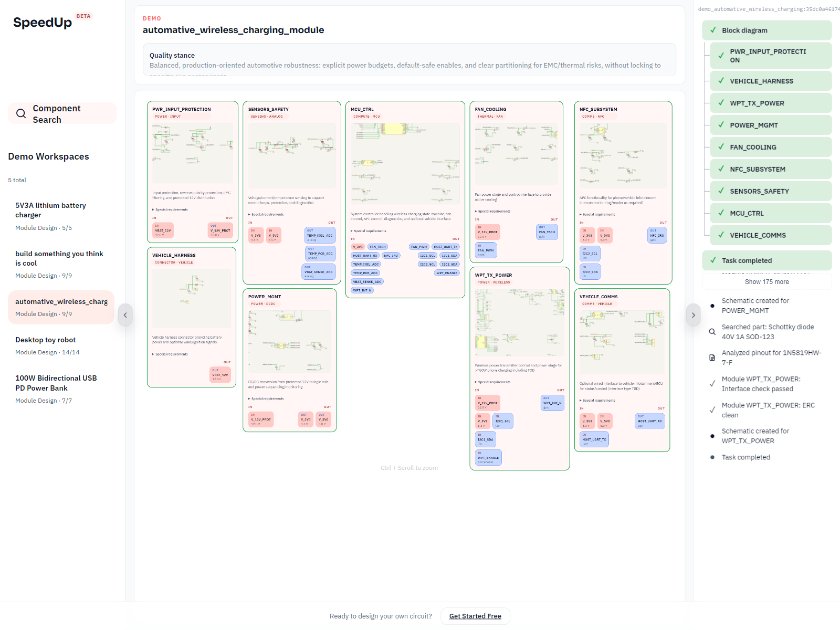Screen dimensions: 840x630
Task: Expand the Show 175 more log entries
Action: point(766,282)
